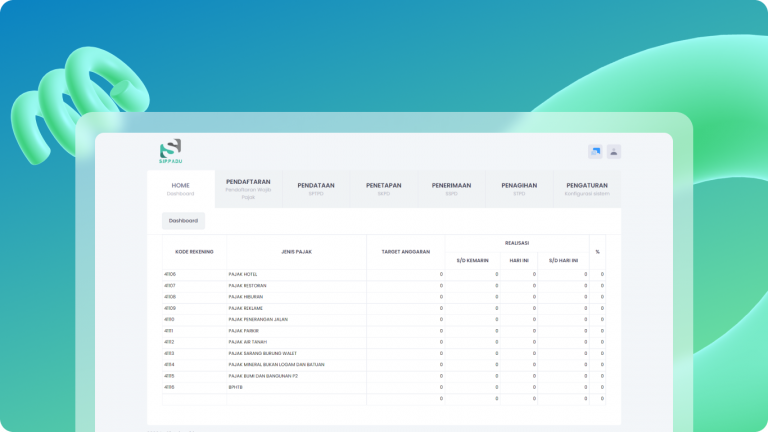Switch to the HOME tab
Viewport: 768px width, 432px height.
point(180,188)
